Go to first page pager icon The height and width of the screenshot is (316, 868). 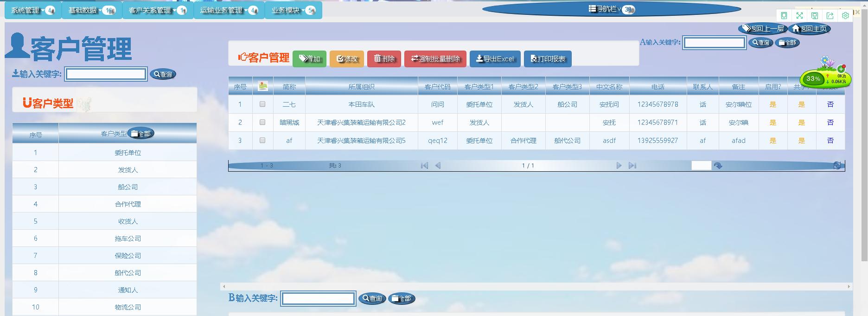point(424,166)
